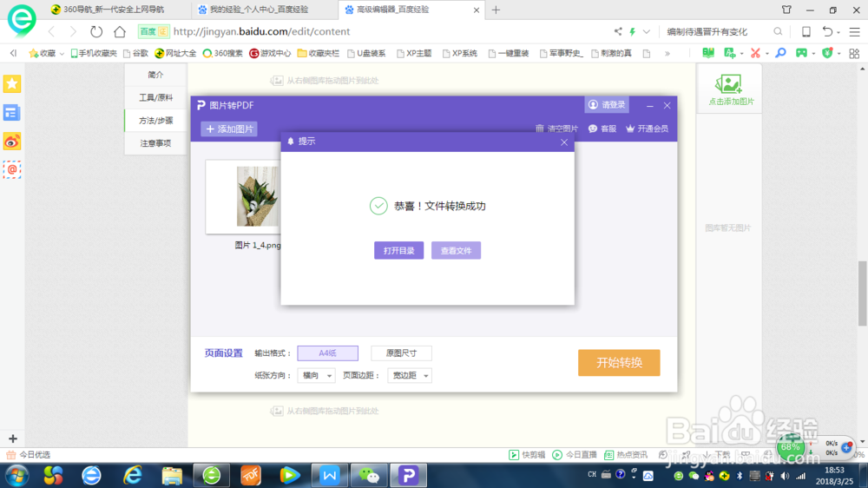Collapse the bookmarks bar left arrow
The height and width of the screenshot is (488, 868).
tap(13, 53)
